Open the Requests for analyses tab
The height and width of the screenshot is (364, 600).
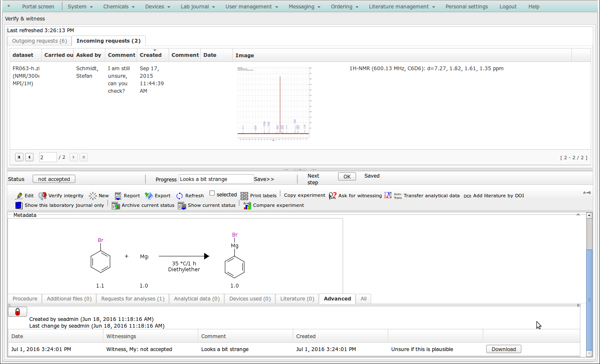[133, 299]
